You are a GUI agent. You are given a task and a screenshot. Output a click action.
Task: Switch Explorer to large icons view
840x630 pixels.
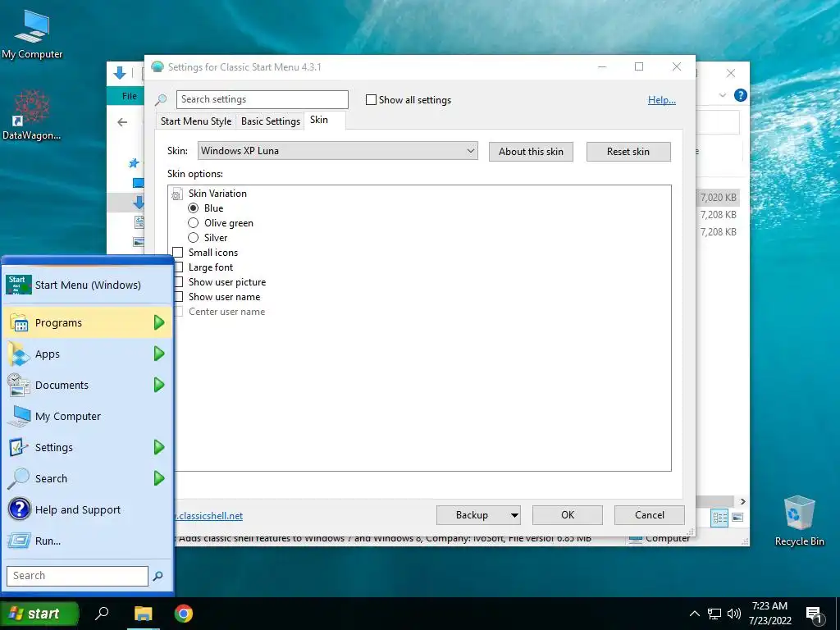(x=737, y=518)
